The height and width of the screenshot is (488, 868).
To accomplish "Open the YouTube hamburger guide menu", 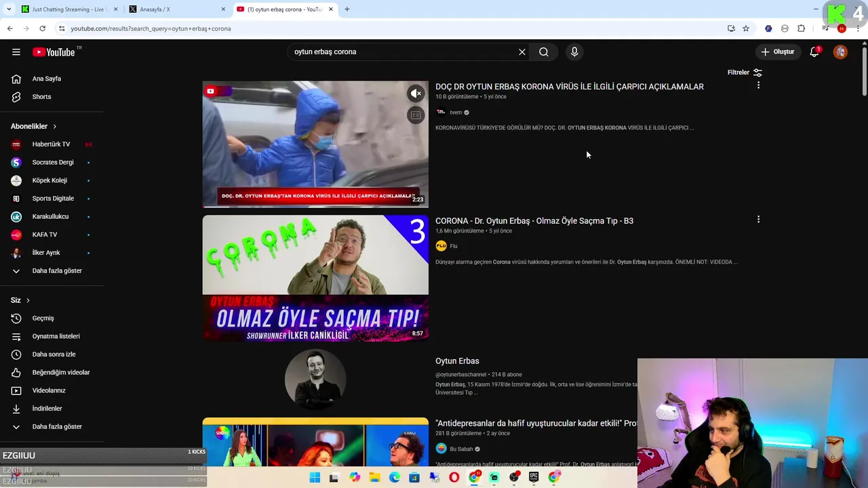I will tap(16, 52).
